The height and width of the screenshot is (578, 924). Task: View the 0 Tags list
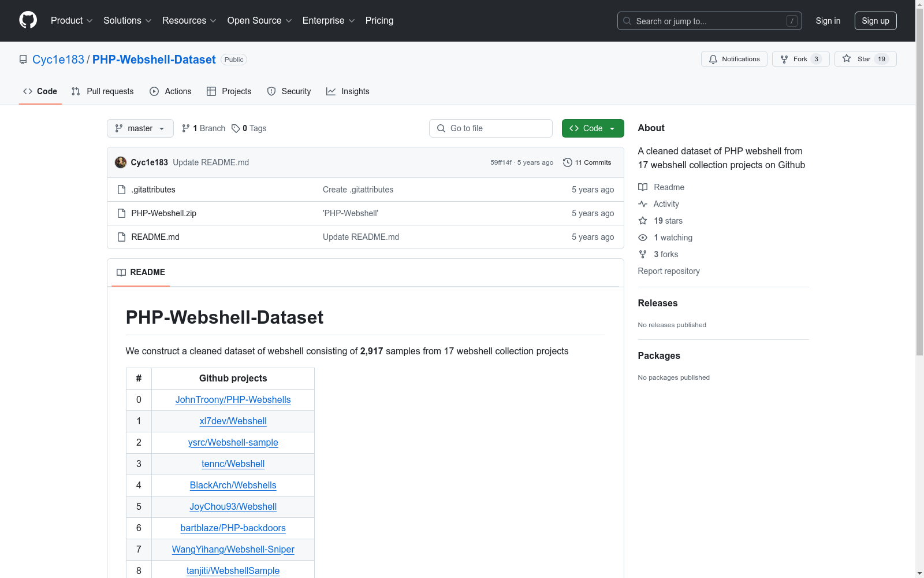(249, 128)
